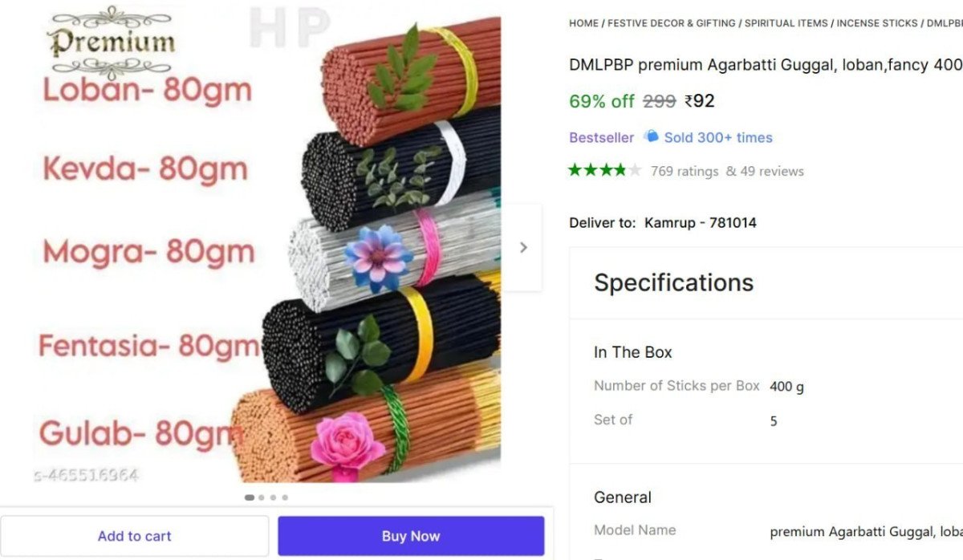Click the Premium logo on product image
The width and height of the screenshot is (963, 560).
(x=110, y=43)
